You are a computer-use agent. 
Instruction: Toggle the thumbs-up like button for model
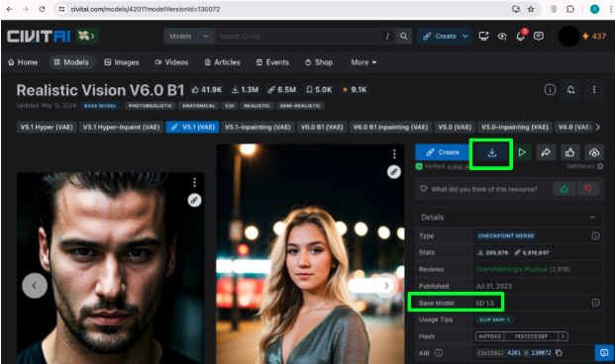569,152
